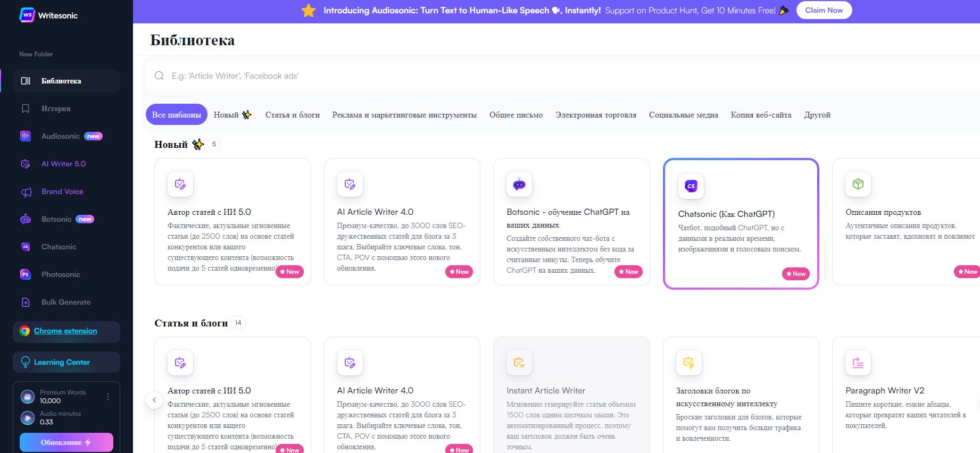Open the Paragraph Writer V2 card

(906, 395)
